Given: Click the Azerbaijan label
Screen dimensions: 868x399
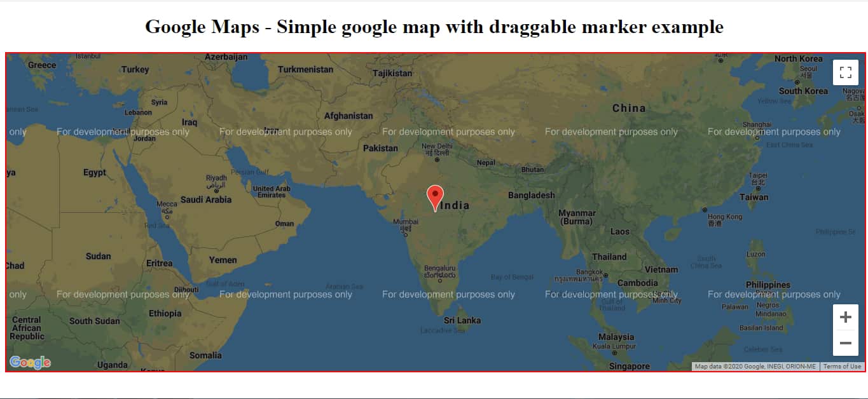Looking at the screenshot, I should coord(226,57).
